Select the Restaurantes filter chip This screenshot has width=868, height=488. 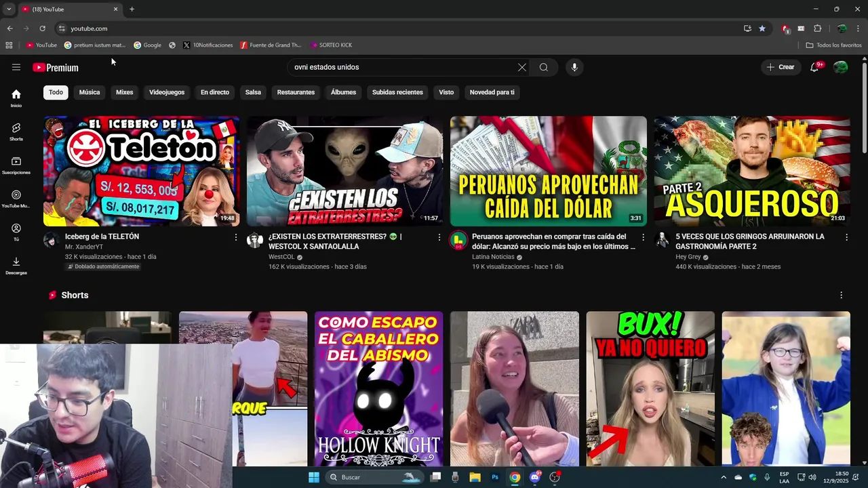coord(296,92)
